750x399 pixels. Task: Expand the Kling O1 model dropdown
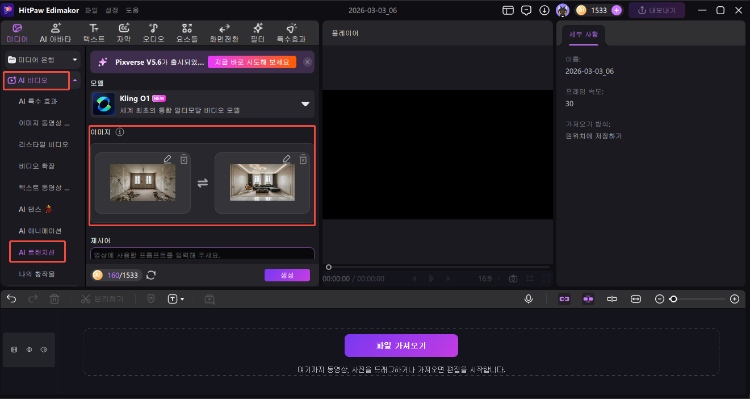[305, 104]
